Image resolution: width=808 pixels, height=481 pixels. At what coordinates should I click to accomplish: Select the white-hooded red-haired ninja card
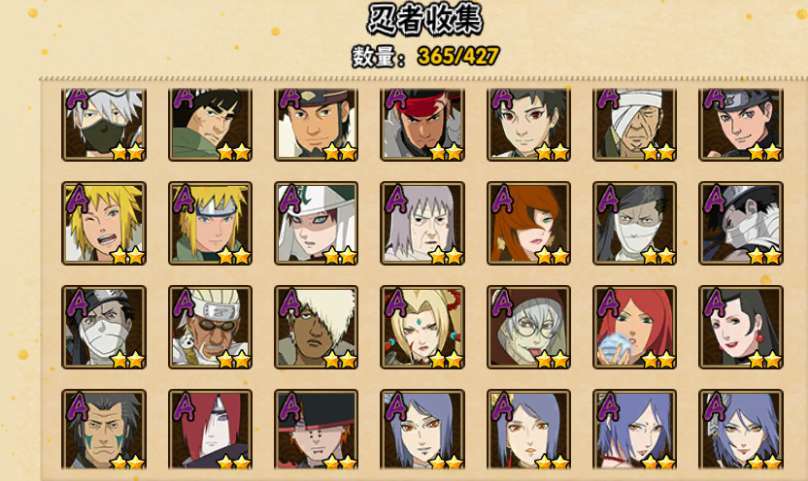tap(316, 223)
